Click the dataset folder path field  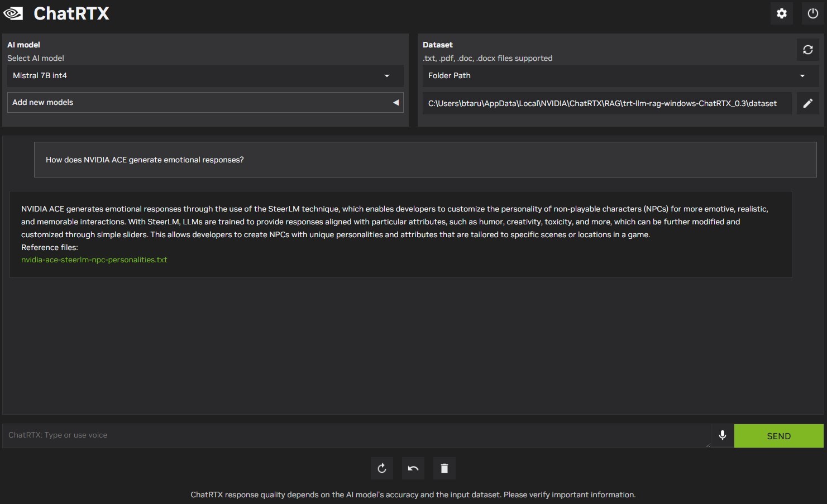(x=607, y=103)
